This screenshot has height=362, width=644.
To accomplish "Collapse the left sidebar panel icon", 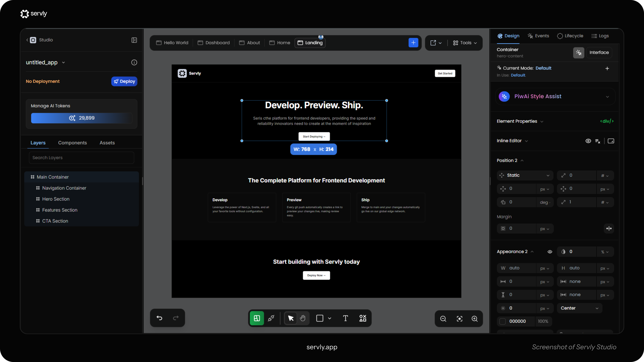I will coord(134,40).
